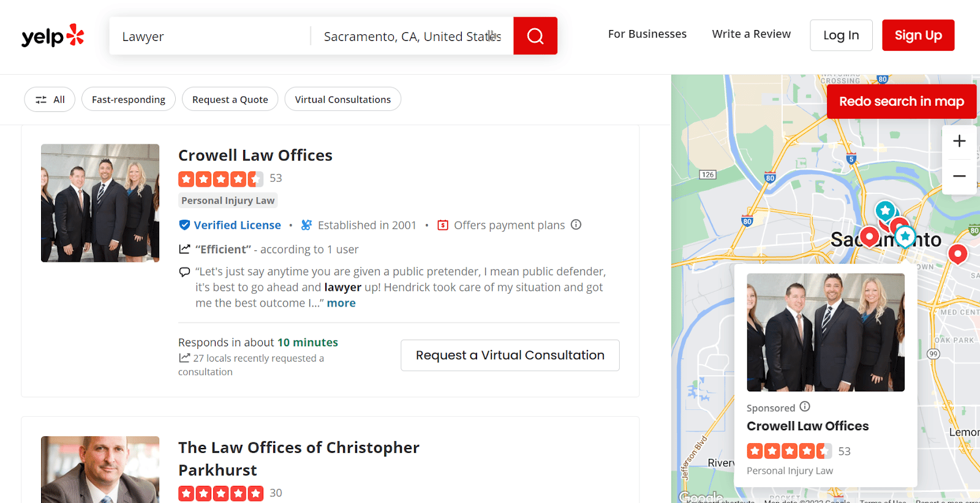Zoom in on the map with plus

(959, 141)
